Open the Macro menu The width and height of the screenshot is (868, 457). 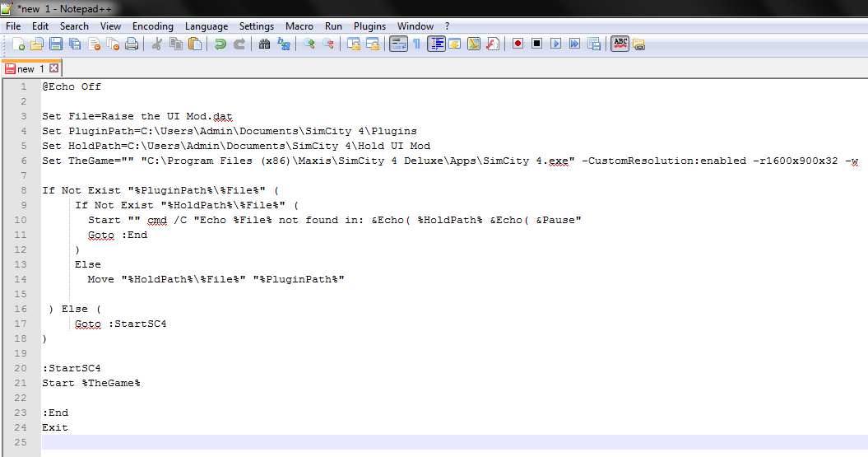(x=299, y=26)
